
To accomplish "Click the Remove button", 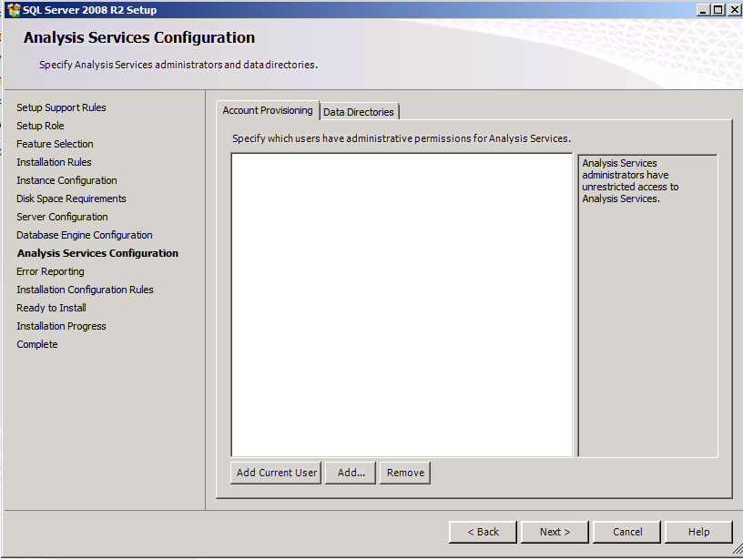I will (405, 473).
